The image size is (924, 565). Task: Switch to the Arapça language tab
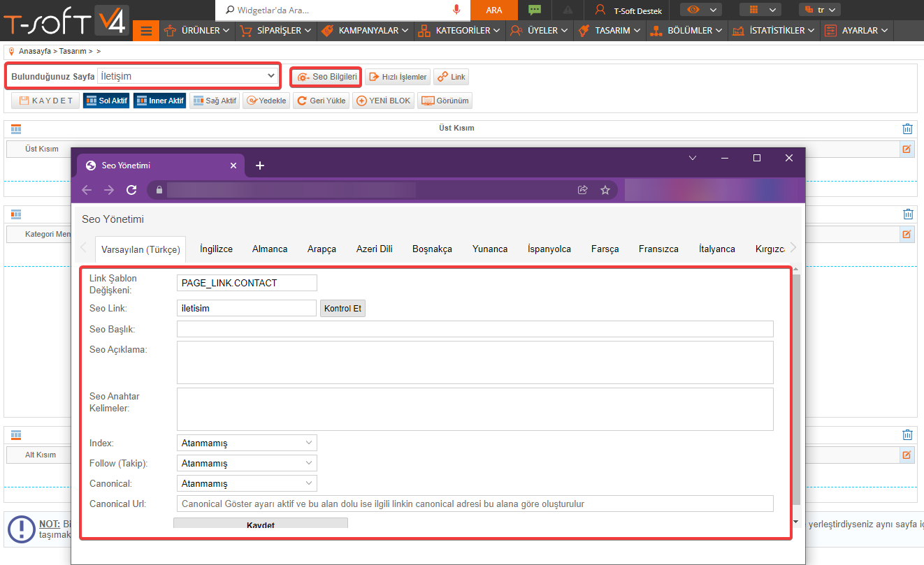pyautogui.click(x=322, y=249)
